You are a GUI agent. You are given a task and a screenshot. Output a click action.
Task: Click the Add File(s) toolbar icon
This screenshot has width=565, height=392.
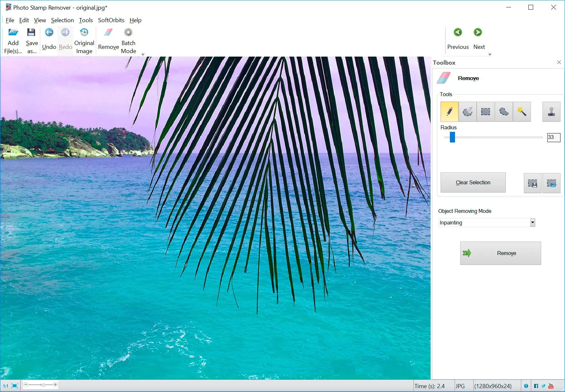click(x=13, y=32)
